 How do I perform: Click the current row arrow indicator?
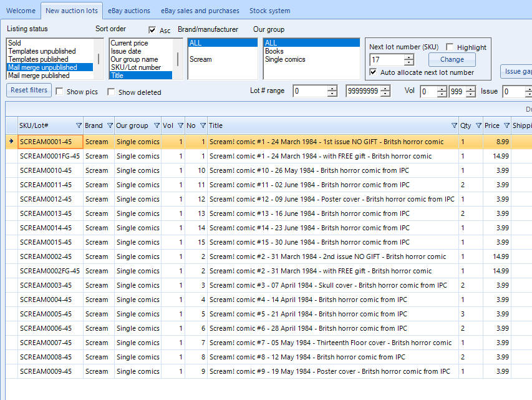tap(11, 141)
